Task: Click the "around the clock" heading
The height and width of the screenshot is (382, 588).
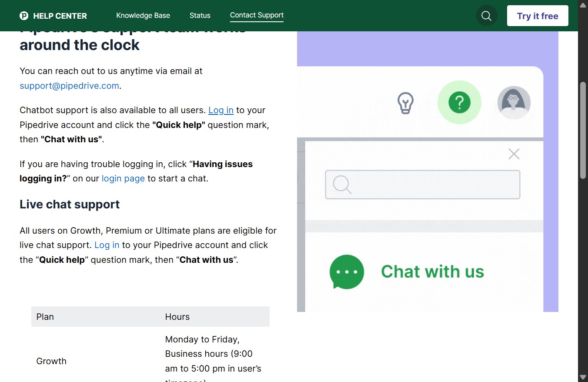Action: [x=80, y=45]
